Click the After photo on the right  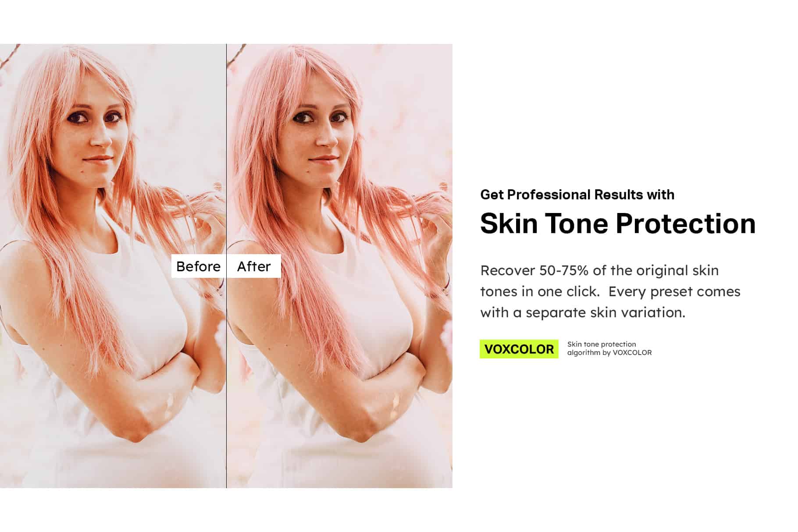[x=339, y=266]
